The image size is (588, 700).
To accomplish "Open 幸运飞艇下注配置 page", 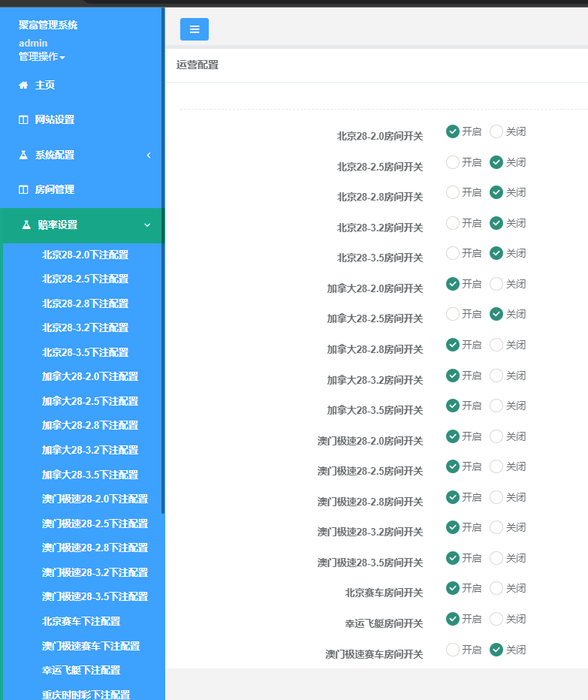I will coord(81,670).
